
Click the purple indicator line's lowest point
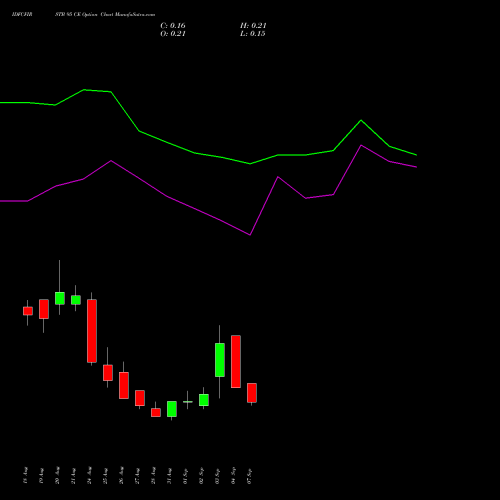tap(250, 235)
